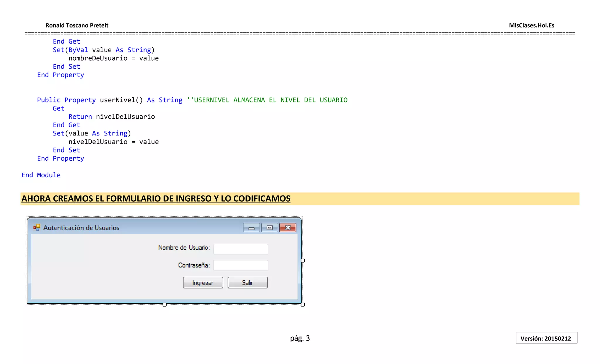Click the bottom-right corner resize handle
600x364 pixels.
coord(303,305)
